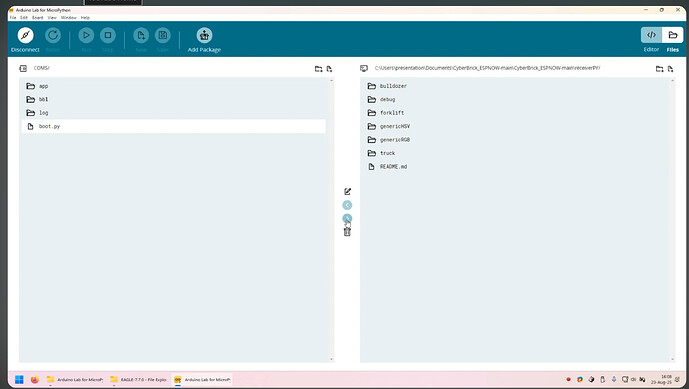This screenshot has height=389, width=689.
Task: Open the Edit menu
Action: pyautogui.click(x=24, y=18)
